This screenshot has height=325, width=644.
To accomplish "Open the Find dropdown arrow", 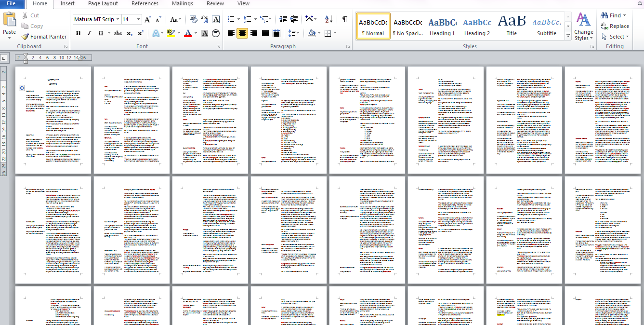I will coord(624,15).
